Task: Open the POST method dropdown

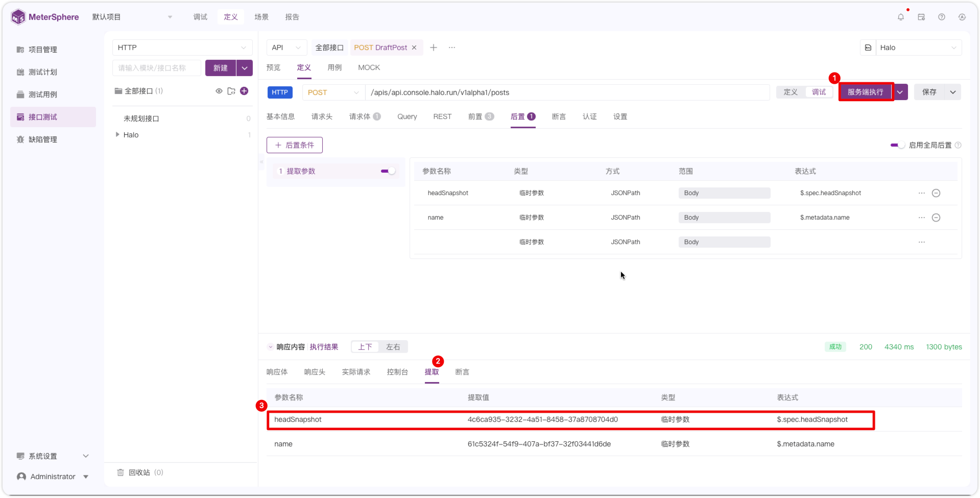Action: 333,92
